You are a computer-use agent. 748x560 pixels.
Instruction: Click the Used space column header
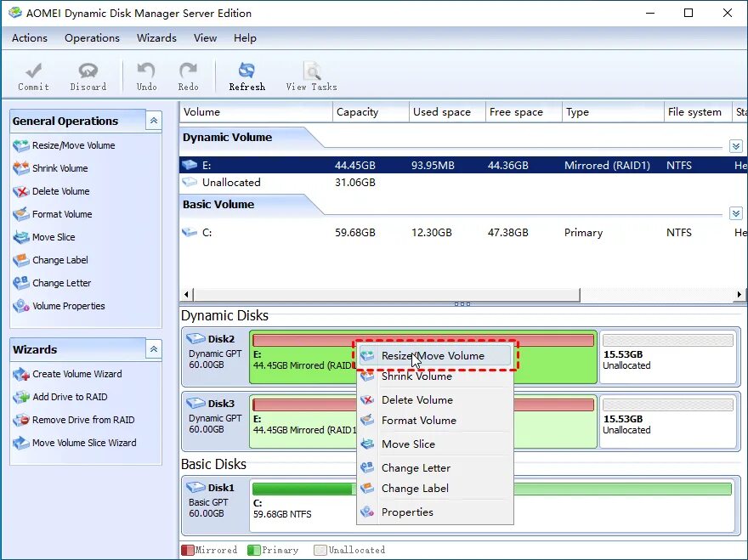pyautogui.click(x=447, y=112)
